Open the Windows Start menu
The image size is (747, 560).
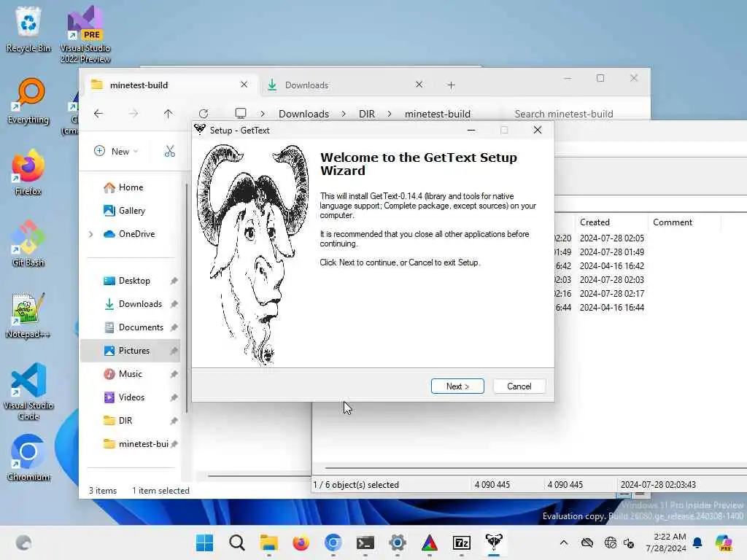coord(205,542)
